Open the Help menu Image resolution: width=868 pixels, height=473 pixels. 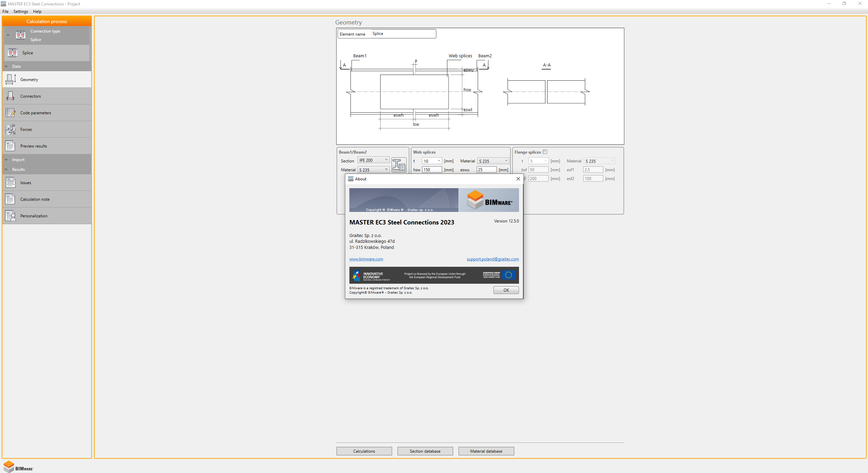(37, 12)
